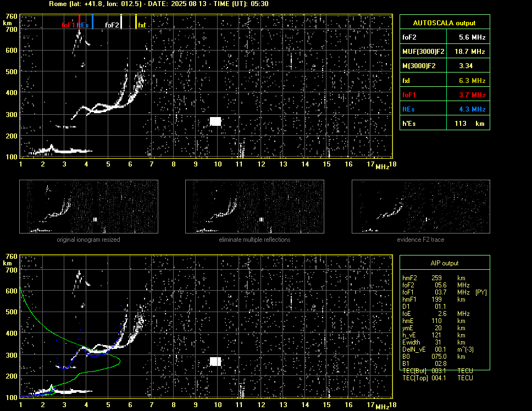Click the MUF(3000)F2 label cell

click(x=423, y=52)
